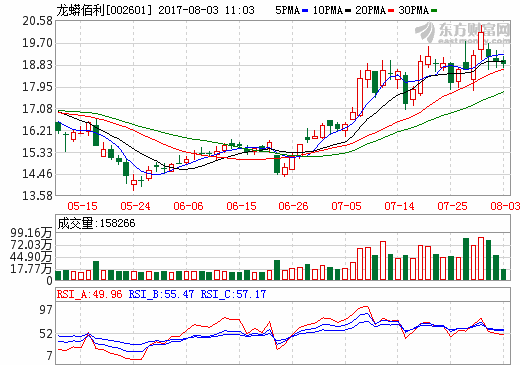Click the 08-03 date label
This screenshot has width=520, height=365.
click(505, 206)
